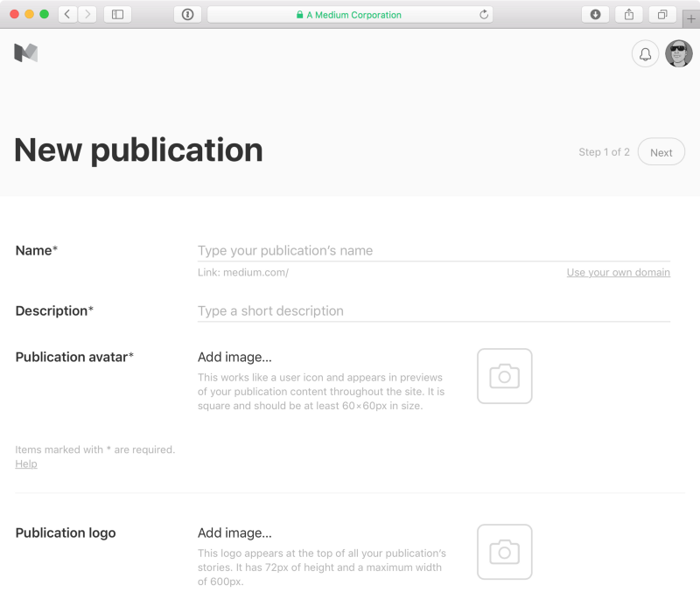Open the Safari share menu
700x613 pixels.
[x=628, y=15]
